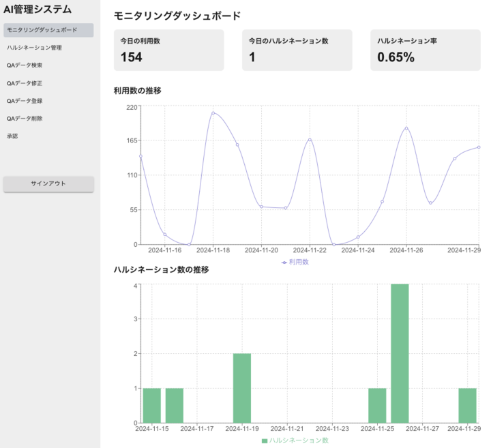Viewport: 491px width, 448px height.
Task: Click the ハルシネーション数の推移 heading
Action: tap(161, 269)
